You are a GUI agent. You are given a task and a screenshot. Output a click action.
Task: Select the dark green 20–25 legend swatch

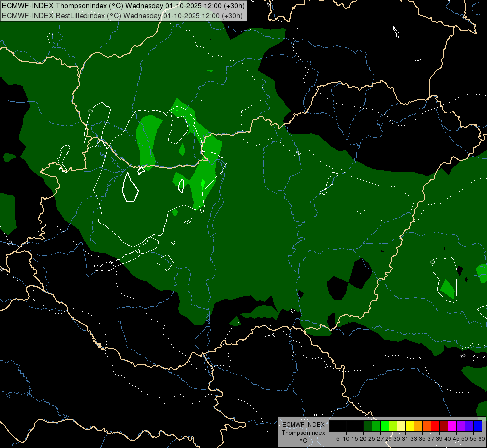click(x=368, y=426)
